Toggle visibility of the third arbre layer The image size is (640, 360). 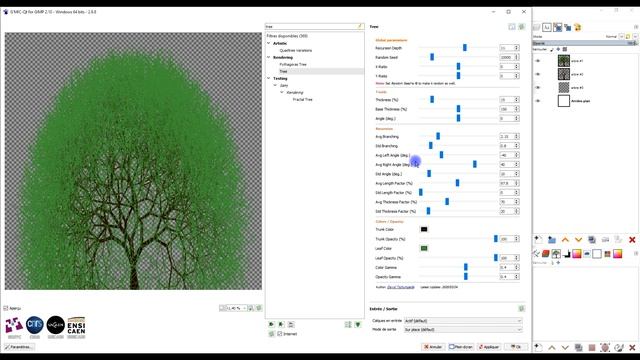tap(538, 87)
